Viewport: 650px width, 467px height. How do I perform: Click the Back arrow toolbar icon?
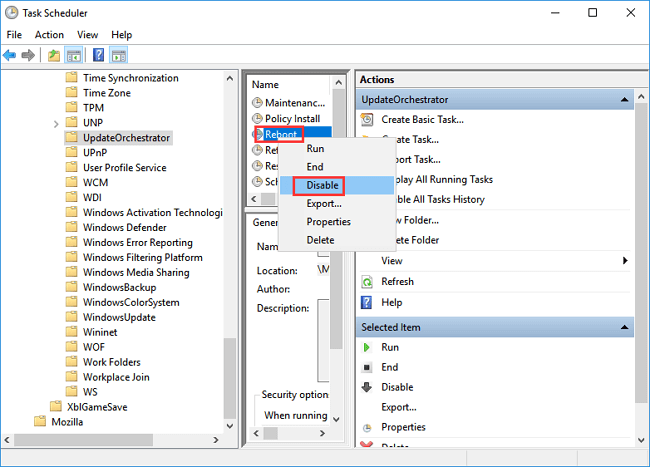[10, 55]
